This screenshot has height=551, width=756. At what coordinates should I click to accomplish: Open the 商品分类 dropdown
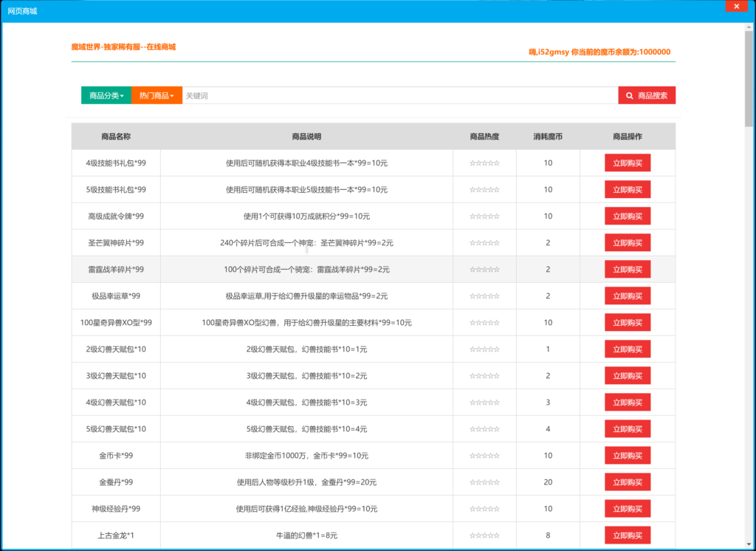[x=106, y=95]
